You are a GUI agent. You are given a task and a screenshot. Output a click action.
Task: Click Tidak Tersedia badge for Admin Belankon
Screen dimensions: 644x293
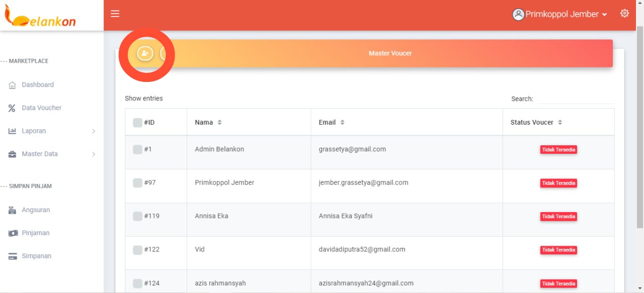tap(558, 150)
